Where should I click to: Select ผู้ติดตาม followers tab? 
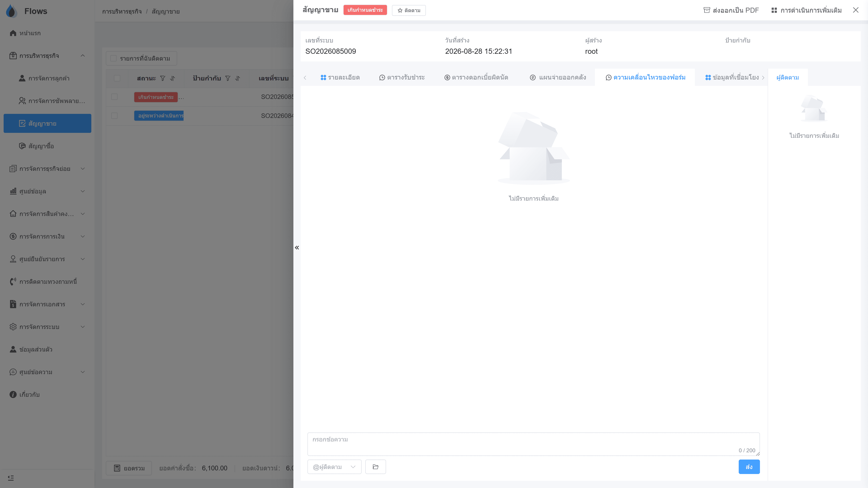[788, 77]
